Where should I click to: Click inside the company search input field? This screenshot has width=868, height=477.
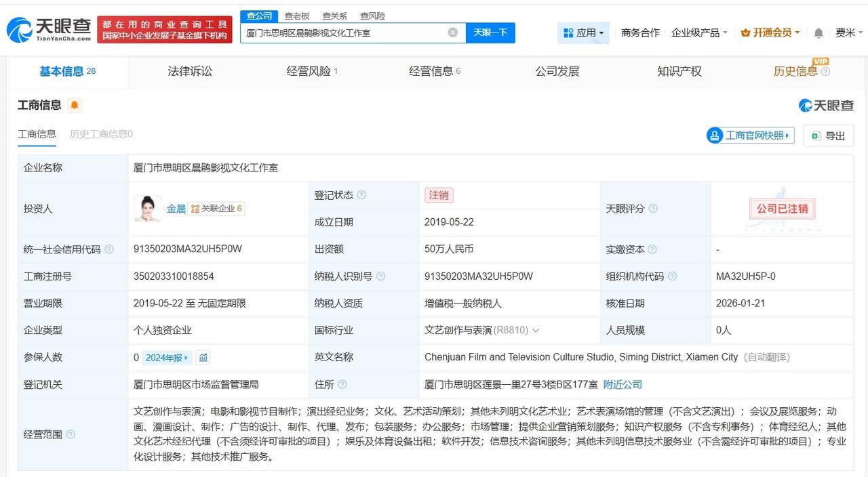click(x=339, y=32)
